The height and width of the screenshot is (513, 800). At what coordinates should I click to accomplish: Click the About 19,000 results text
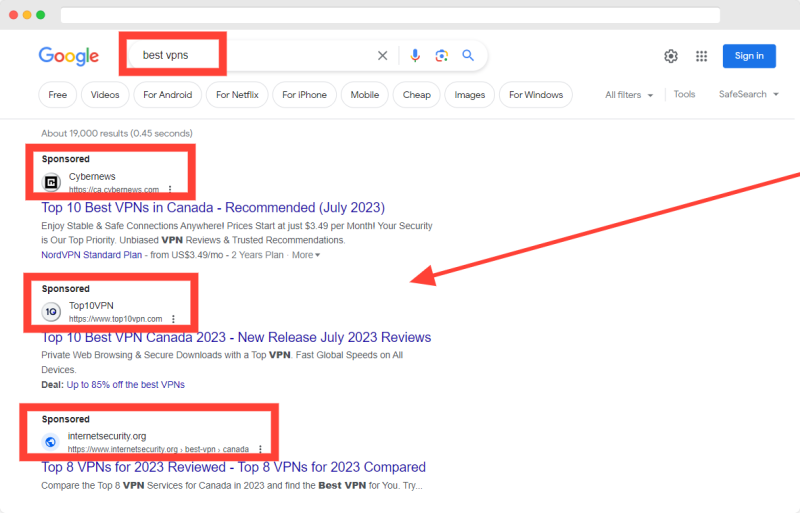[x=117, y=133]
